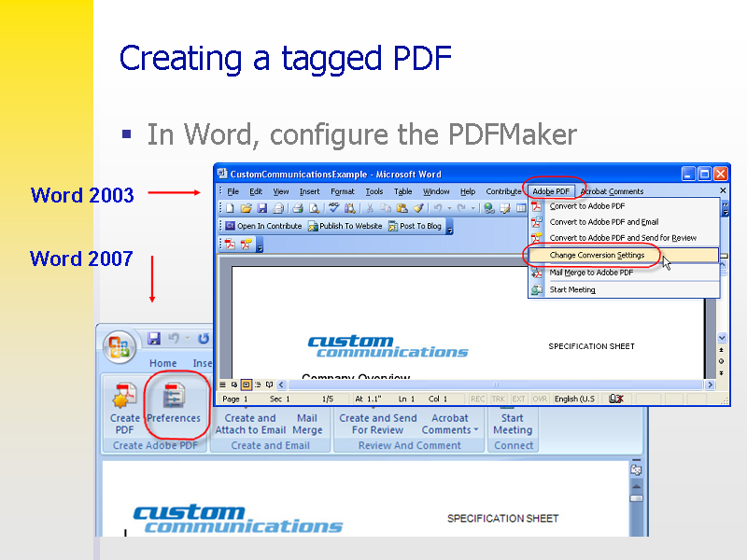Screen dimensions: 747x560
Task: Click the Adobe PDF menu
Action: point(551,191)
